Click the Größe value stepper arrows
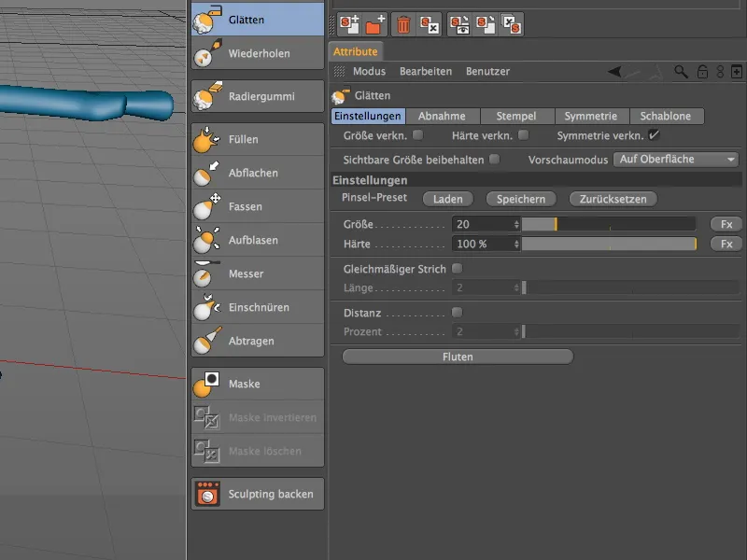Screen dimensions: 747x560 516,224
